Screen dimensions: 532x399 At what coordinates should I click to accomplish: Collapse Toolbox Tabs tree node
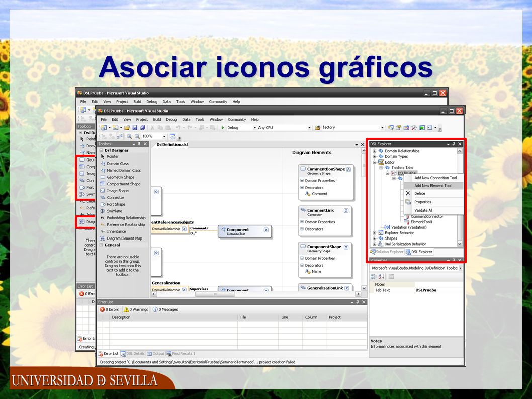381,168
